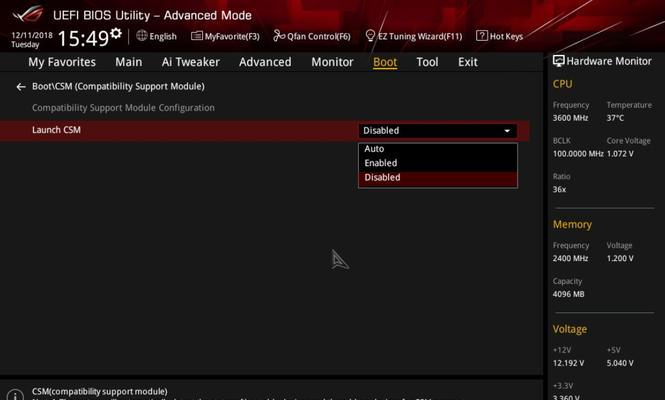
Task: Click the Hardware Monitor title
Action: point(609,61)
